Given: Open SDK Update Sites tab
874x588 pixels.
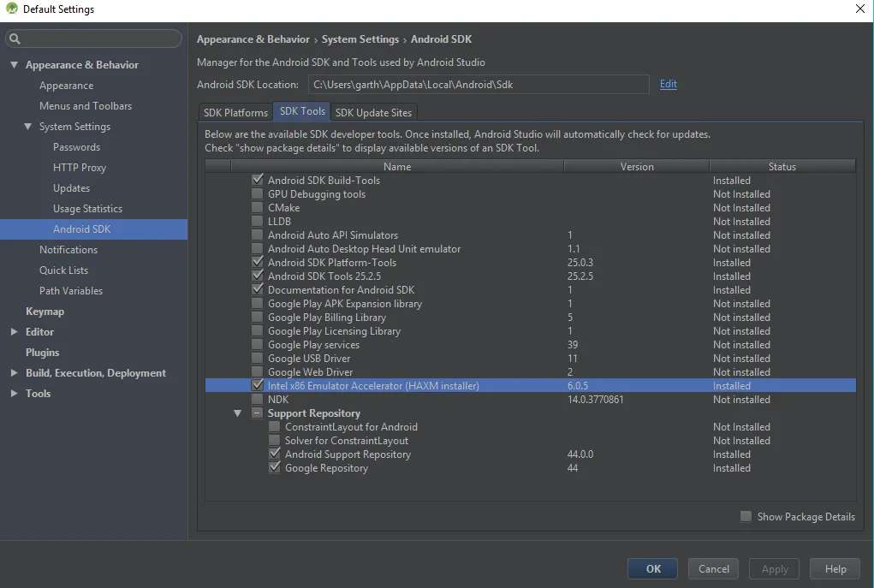Looking at the screenshot, I should point(373,112).
